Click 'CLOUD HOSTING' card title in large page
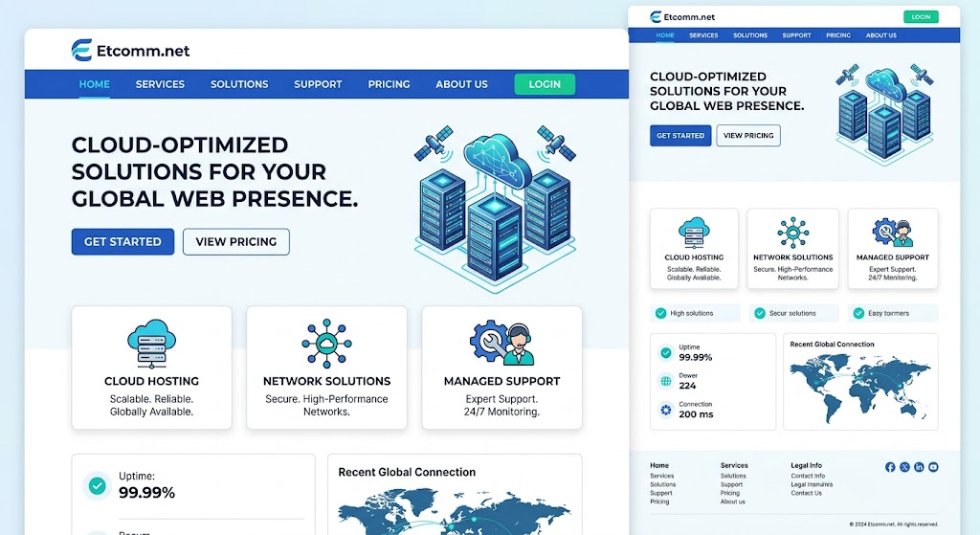 click(x=151, y=381)
